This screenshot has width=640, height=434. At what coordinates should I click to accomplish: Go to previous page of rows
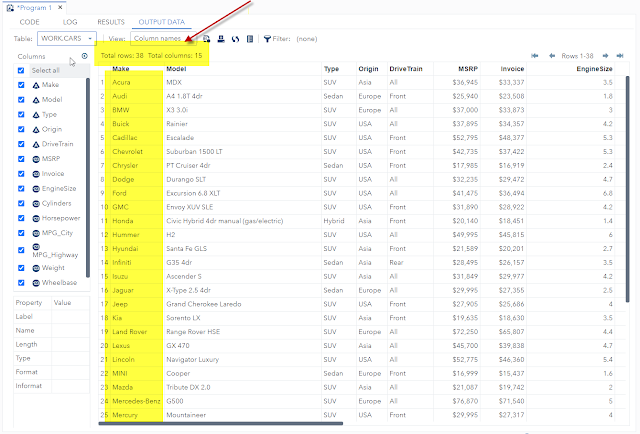(x=552, y=56)
